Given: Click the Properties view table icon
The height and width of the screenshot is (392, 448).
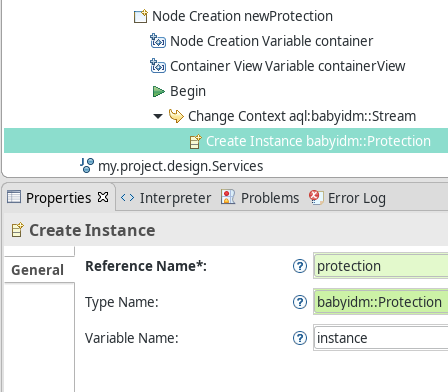Looking at the screenshot, I should click(x=14, y=197).
